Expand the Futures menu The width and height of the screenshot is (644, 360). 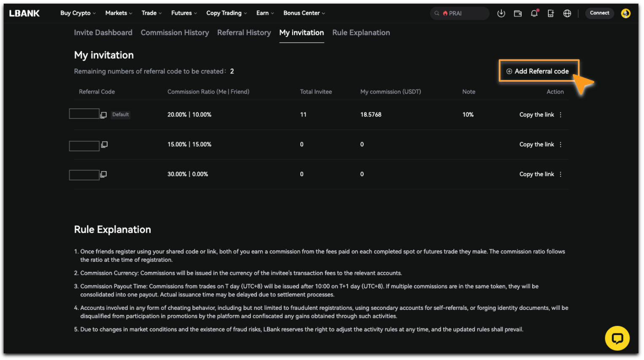tap(184, 13)
